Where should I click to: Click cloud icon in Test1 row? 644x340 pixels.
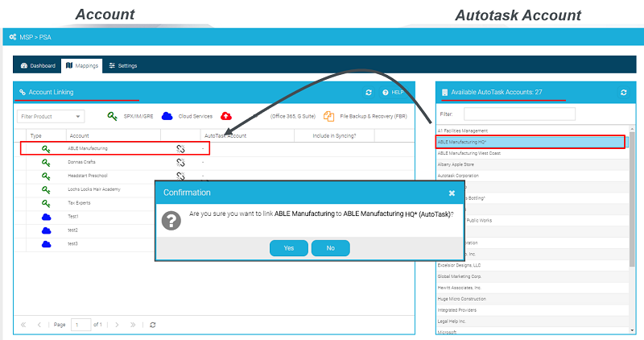coord(47,217)
